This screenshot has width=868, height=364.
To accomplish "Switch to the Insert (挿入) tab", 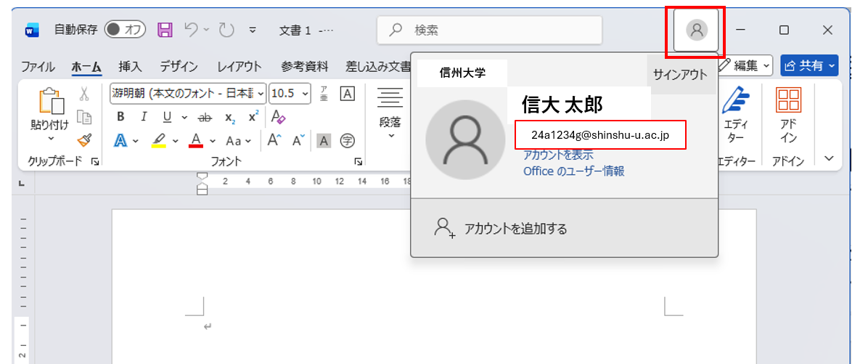I will 130,67.
